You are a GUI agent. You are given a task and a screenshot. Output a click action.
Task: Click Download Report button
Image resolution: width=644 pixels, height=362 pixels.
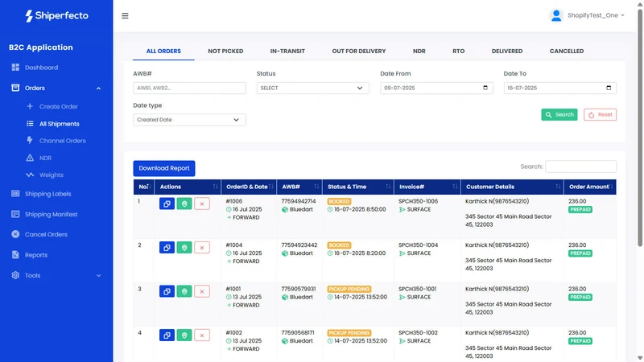coord(164,168)
